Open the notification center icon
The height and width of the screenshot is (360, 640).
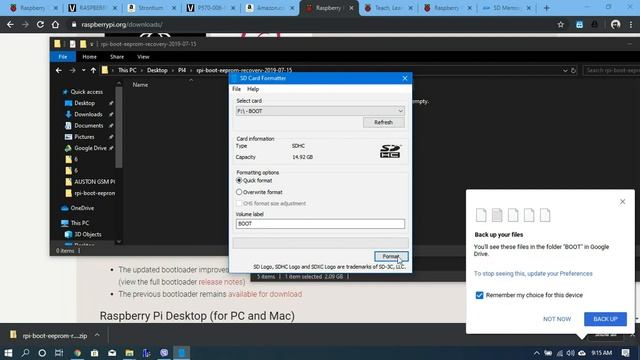point(626,353)
